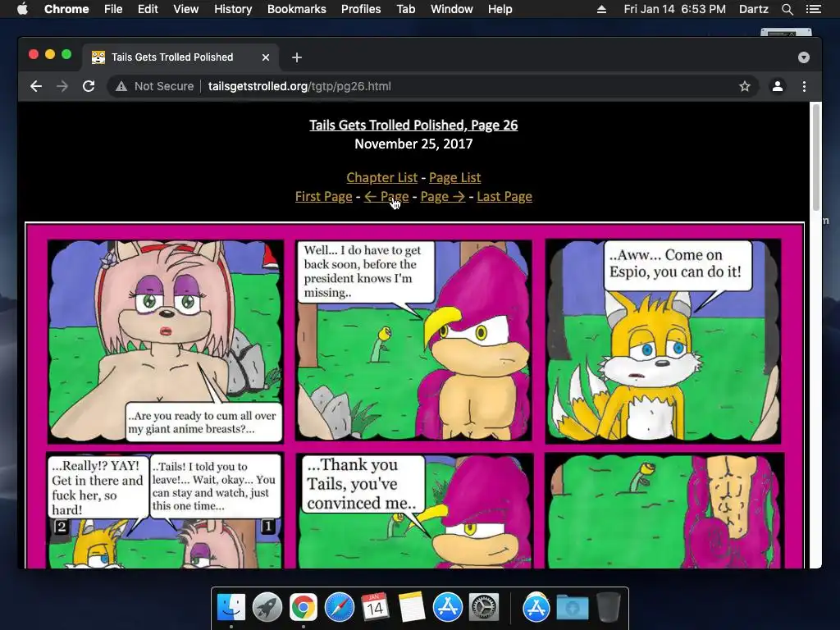Click the browser back arrow
Viewport: 840px width, 630px height.
click(x=36, y=86)
